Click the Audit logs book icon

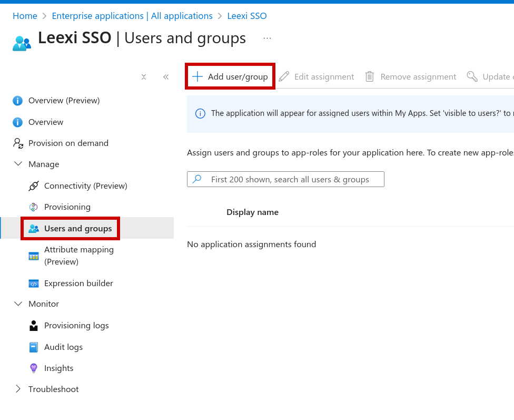[33, 347]
